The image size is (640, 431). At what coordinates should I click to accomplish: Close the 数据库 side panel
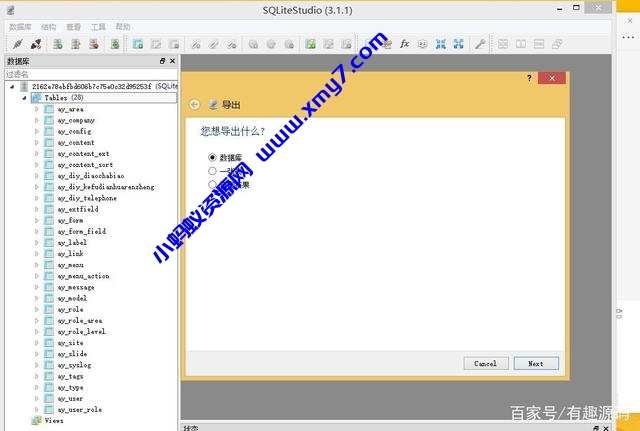coord(173,61)
